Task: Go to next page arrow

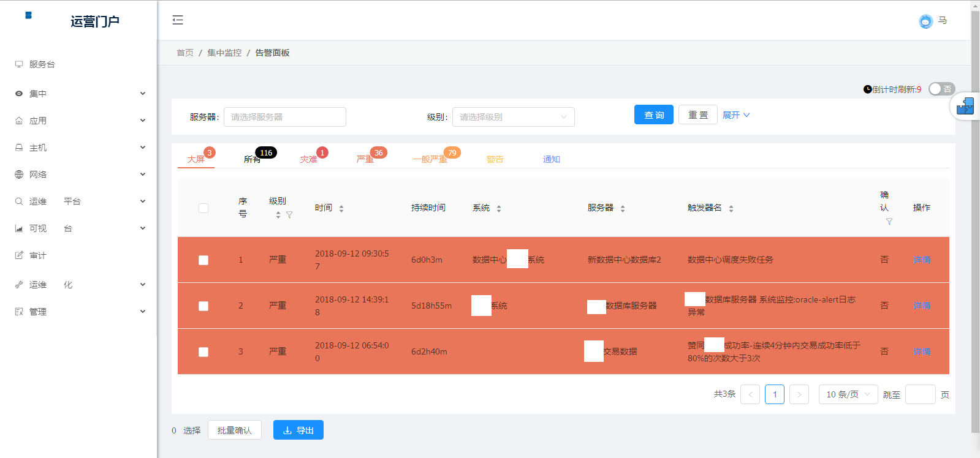Action: pyautogui.click(x=799, y=394)
